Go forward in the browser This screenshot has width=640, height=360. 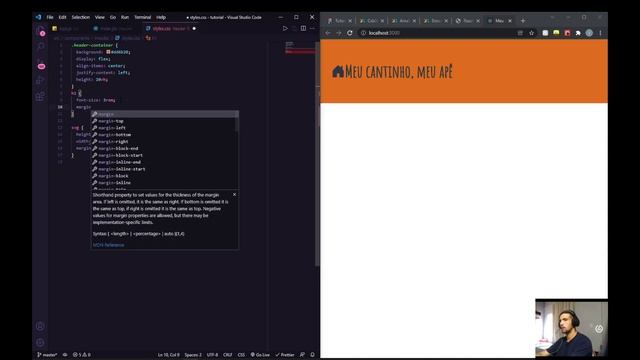tap(339, 33)
